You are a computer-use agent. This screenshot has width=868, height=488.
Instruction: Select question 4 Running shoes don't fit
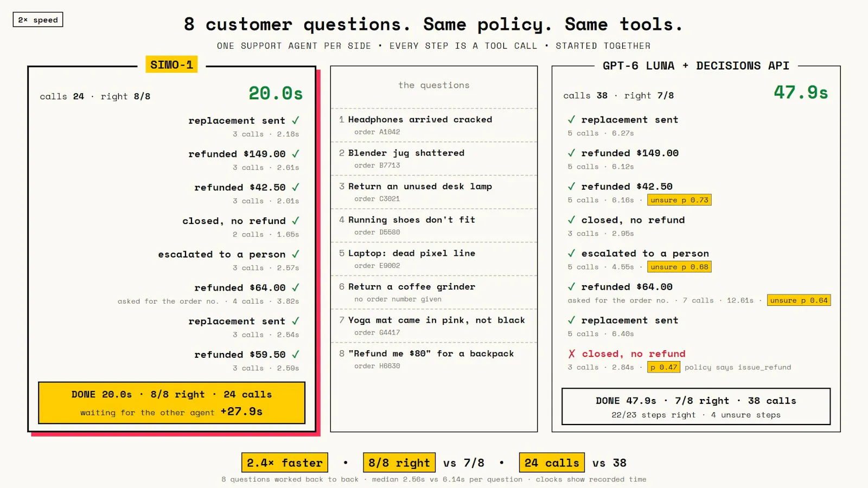pyautogui.click(x=434, y=226)
